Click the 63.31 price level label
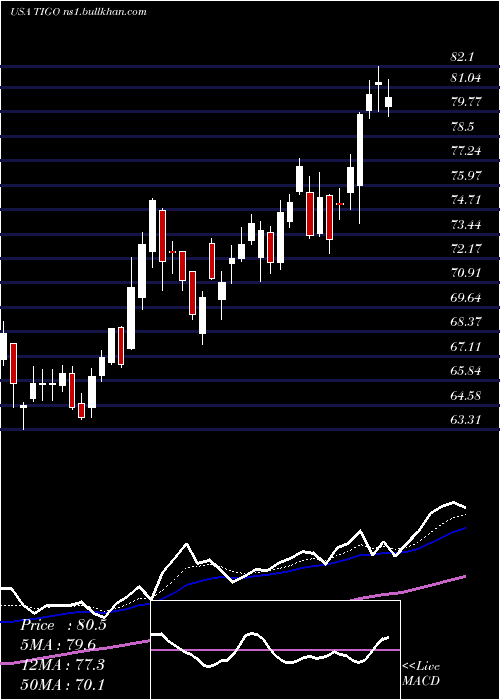500x700 pixels. coord(466,419)
